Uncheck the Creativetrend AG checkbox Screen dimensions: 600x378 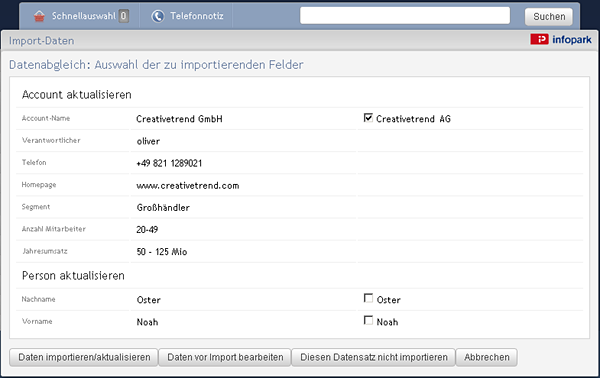368,117
